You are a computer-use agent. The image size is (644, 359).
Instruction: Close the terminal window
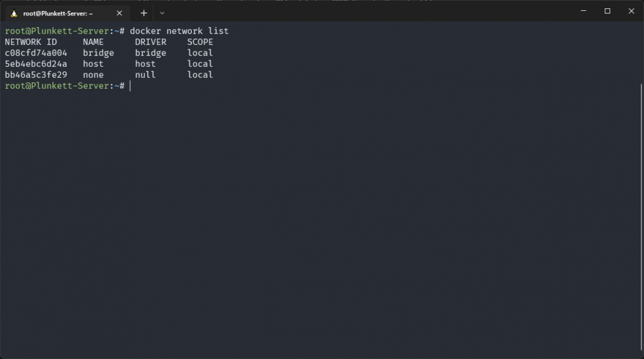tap(631, 11)
